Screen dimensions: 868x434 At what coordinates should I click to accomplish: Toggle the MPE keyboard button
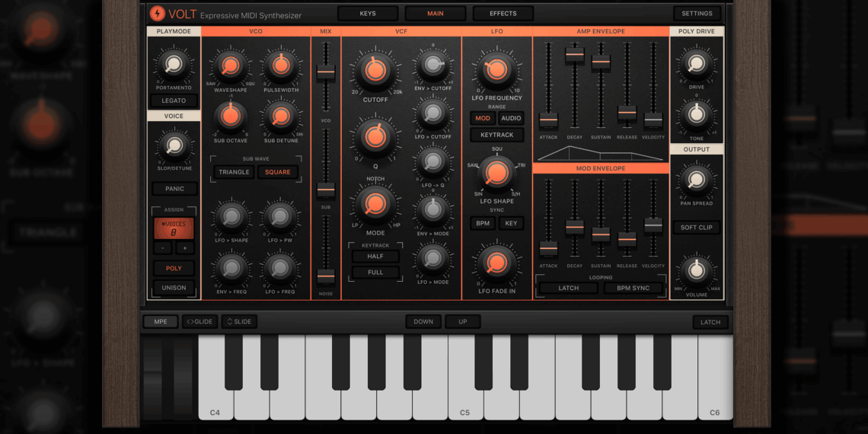point(160,321)
